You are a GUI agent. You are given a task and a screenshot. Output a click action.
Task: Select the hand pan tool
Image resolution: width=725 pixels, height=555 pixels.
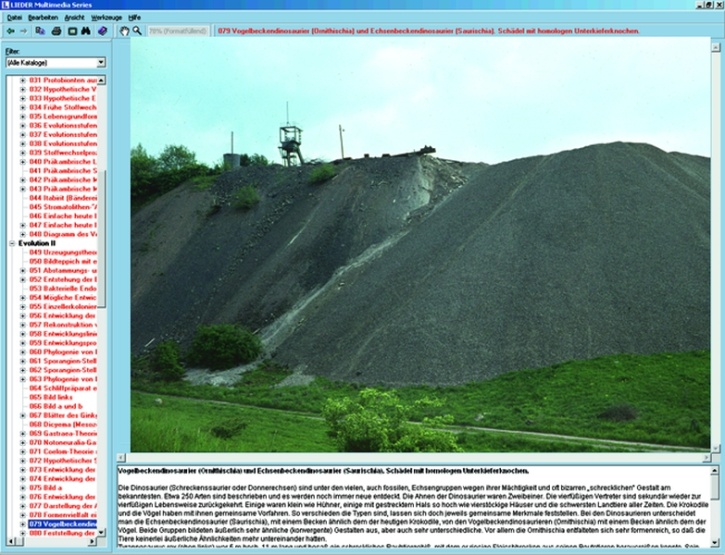click(x=123, y=31)
